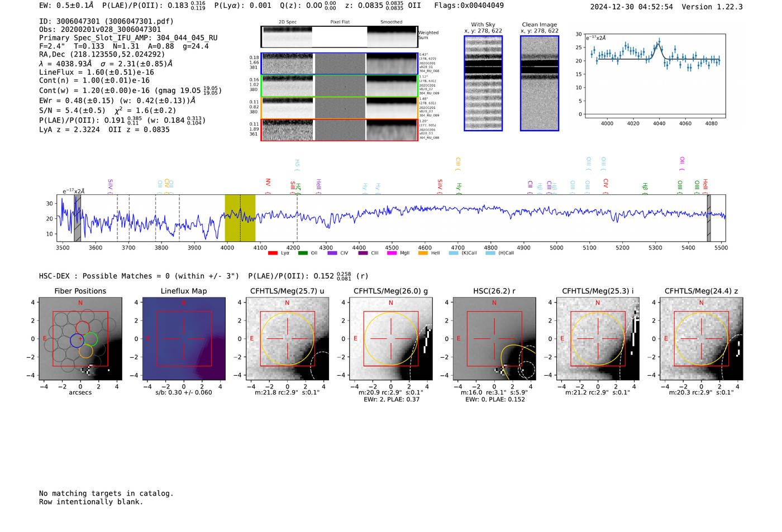
Task: Click the yellow highlighted band in spectrum
Action: [240, 218]
